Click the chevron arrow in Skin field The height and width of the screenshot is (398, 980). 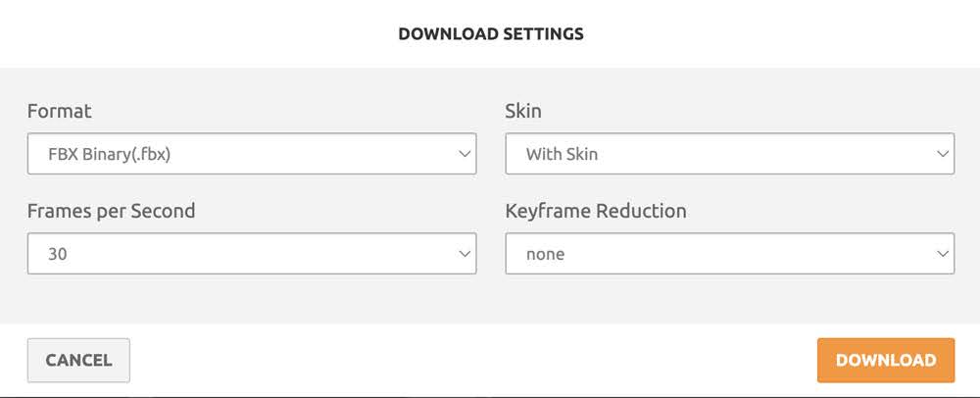pos(943,154)
